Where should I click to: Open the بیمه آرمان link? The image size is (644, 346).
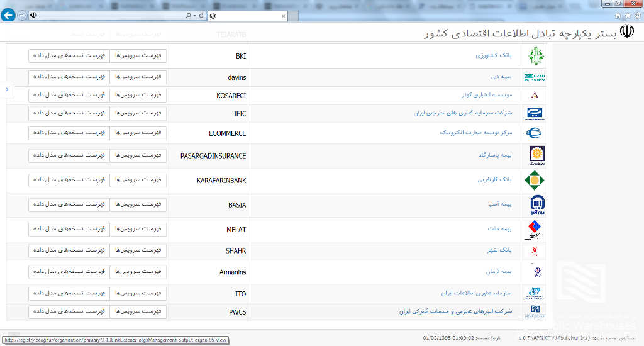499,271
